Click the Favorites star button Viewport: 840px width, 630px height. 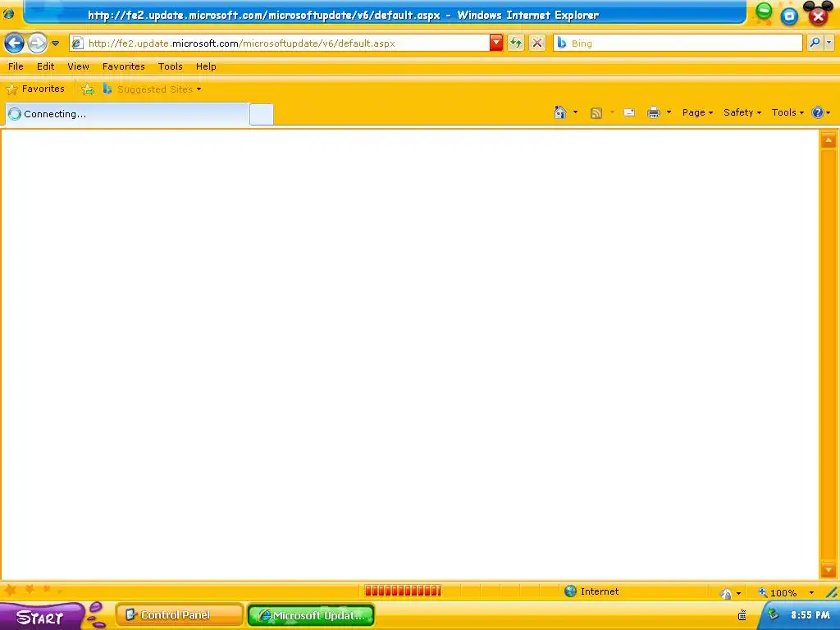(35, 89)
